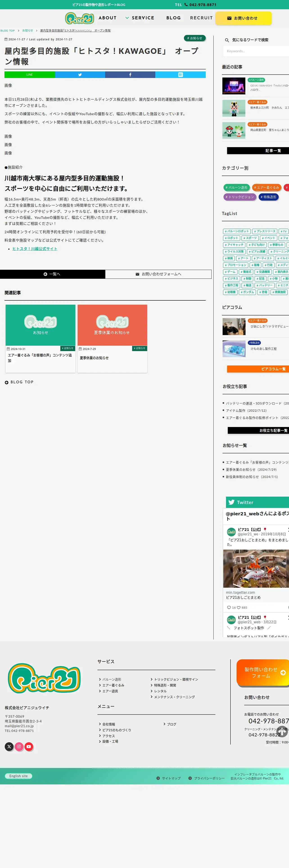Viewport: 289px width, 868px height.
Task: Select the # トリックビジョン category tag
Action: click(x=240, y=197)
